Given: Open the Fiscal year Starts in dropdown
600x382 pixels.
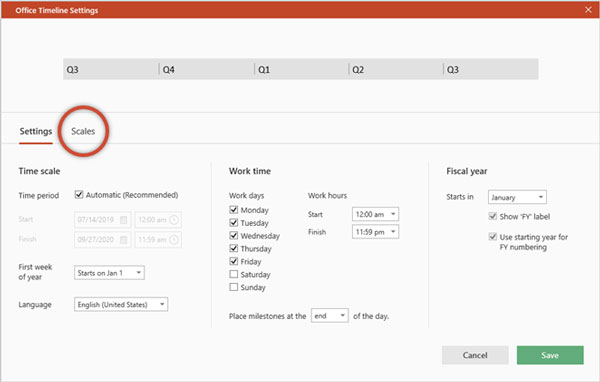Looking at the screenshot, I should click(517, 197).
